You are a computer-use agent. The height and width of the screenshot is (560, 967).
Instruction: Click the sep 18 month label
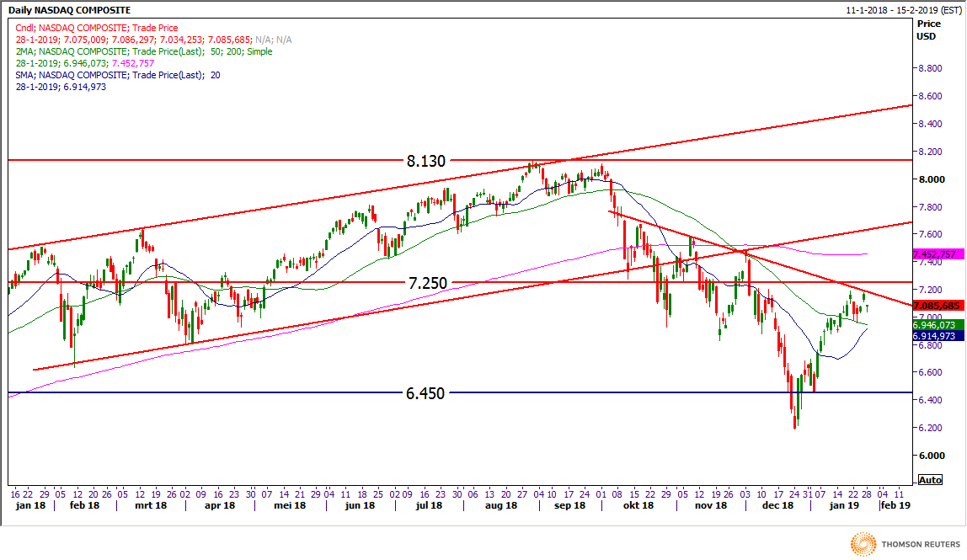[569, 506]
